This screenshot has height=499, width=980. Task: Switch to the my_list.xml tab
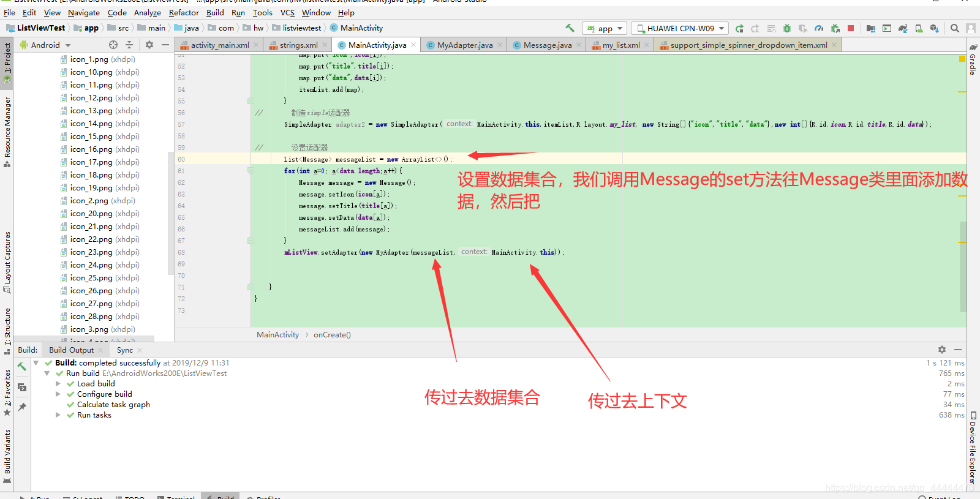621,45
